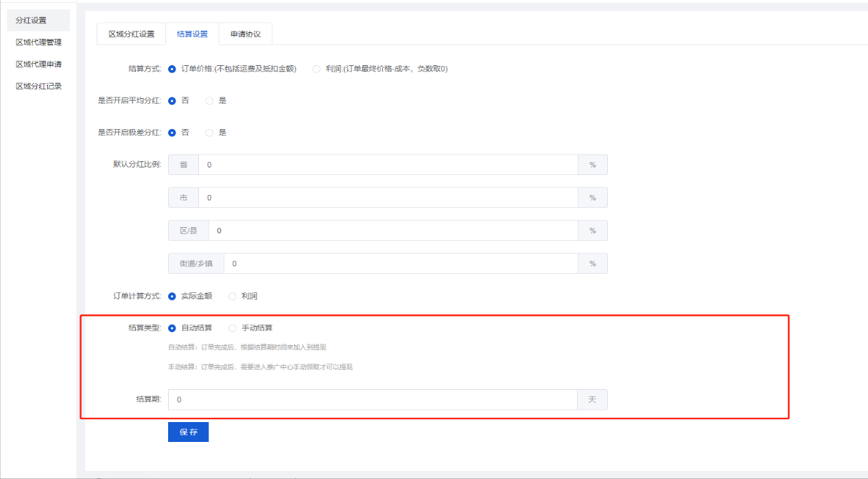Open 分红设置 in the sidebar
868x479 pixels.
click(x=31, y=21)
